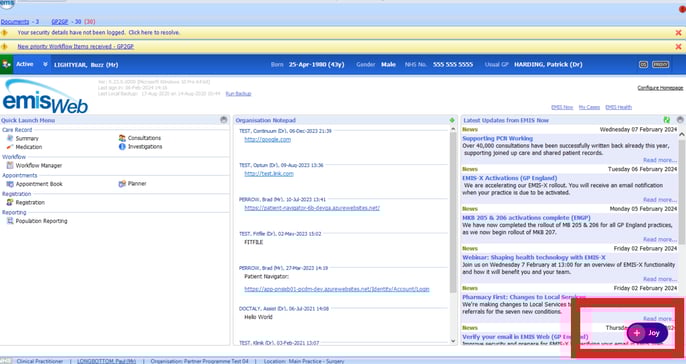
Task: Click LONGBOTTOM, Paul (Mr) in status bar
Action: [x=106, y=361]
